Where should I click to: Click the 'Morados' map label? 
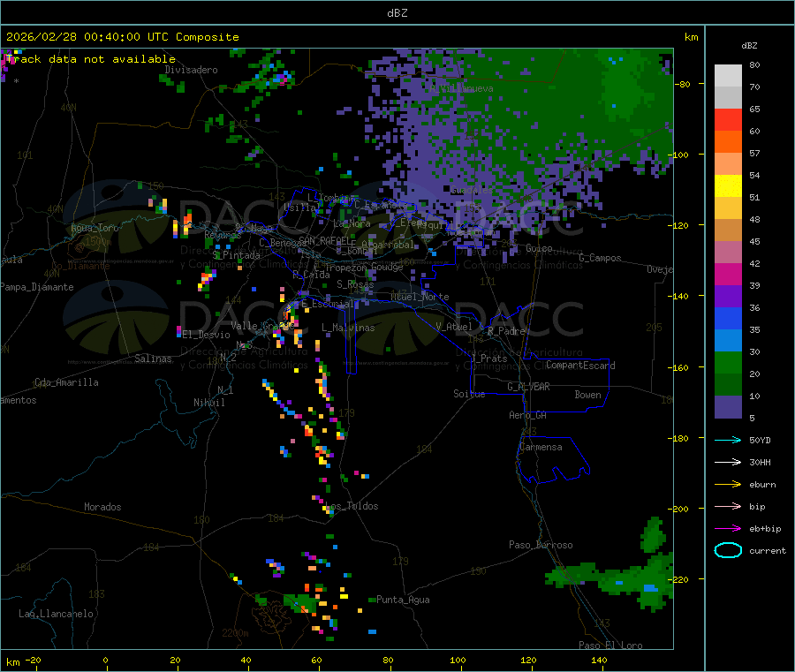(x=102, y=507)
